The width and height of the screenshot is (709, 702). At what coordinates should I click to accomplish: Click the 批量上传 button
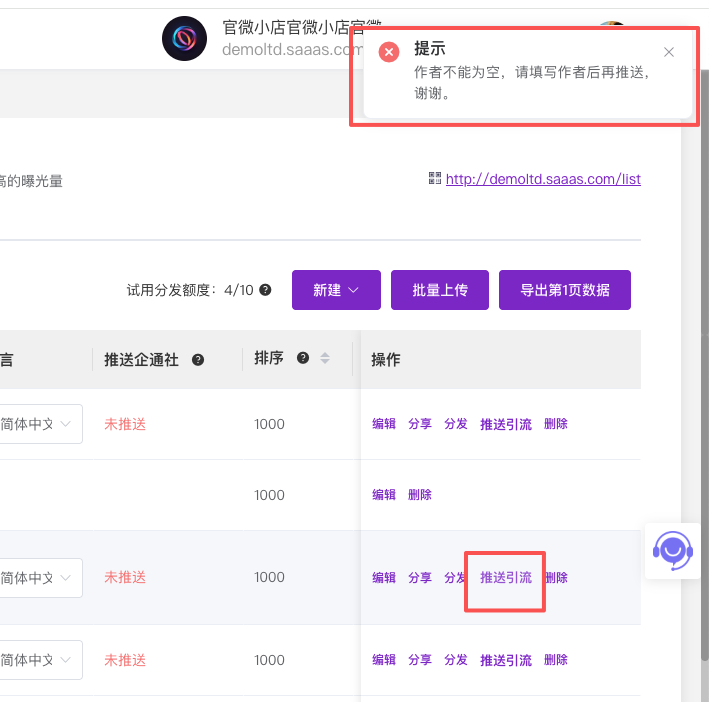click(440, 290)
